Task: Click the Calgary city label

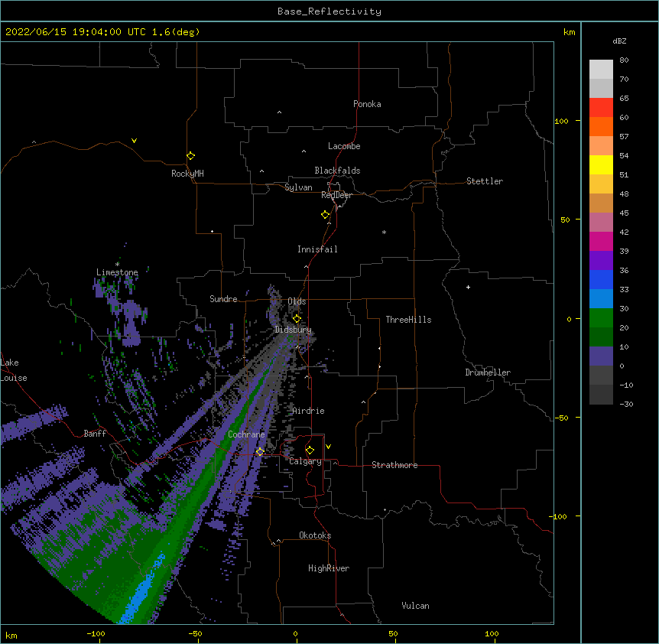Action: tap(305, 461)
